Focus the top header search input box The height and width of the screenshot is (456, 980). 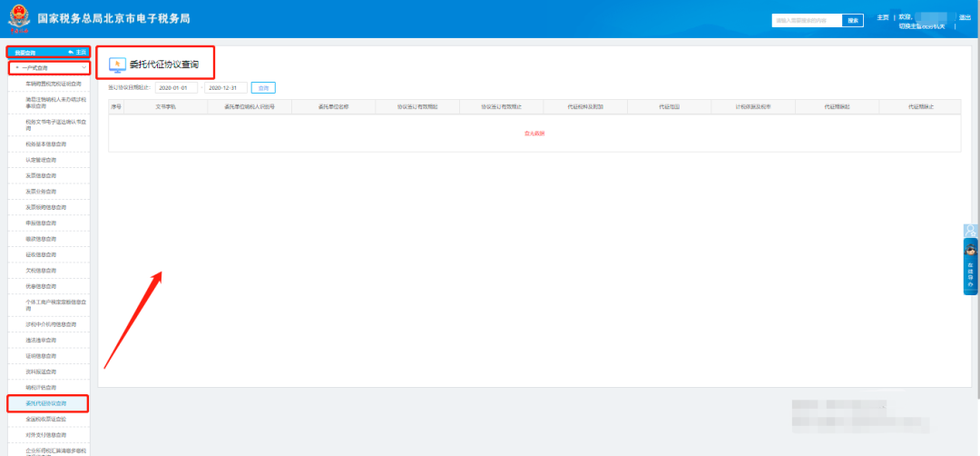(807, 21)
